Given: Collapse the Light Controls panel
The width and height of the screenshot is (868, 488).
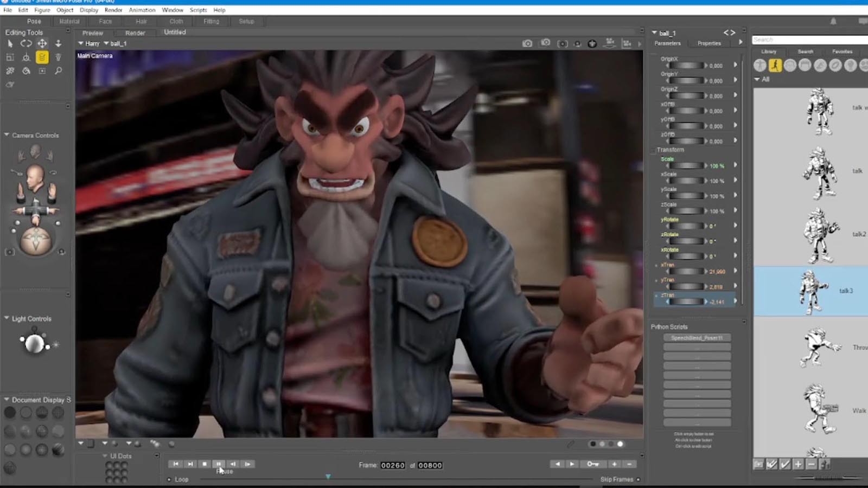Looking at the screenshot, I should (x=7, y=318).
